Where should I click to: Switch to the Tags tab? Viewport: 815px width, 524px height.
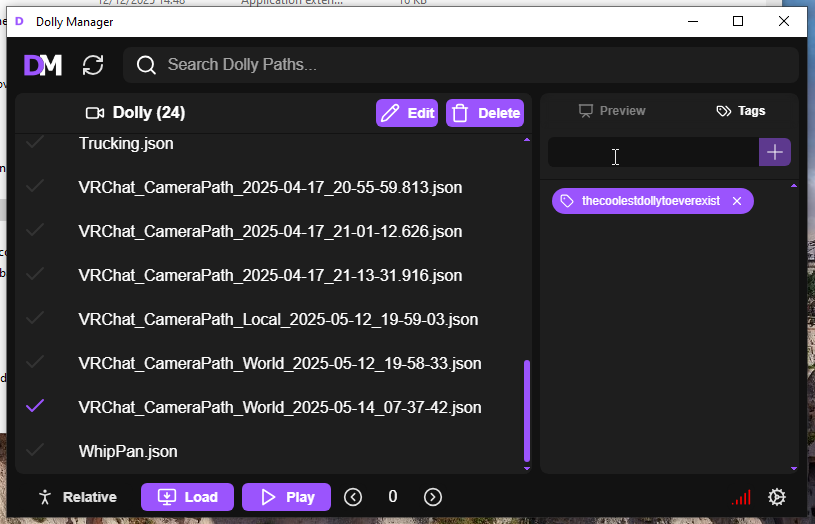tap(741, 111)
